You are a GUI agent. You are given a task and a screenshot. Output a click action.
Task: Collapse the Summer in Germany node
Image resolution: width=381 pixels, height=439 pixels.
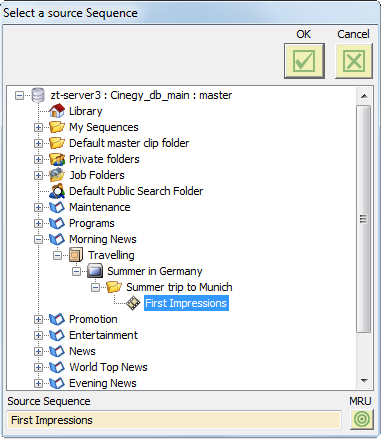click(76, 271)
